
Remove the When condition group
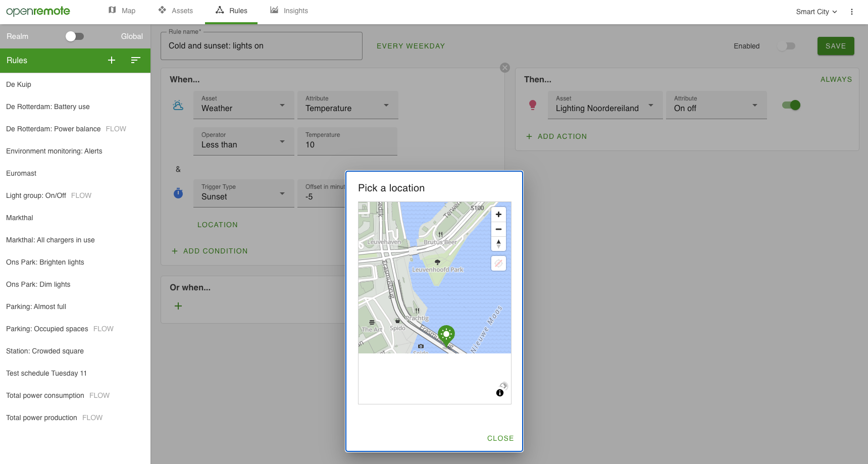505,68
